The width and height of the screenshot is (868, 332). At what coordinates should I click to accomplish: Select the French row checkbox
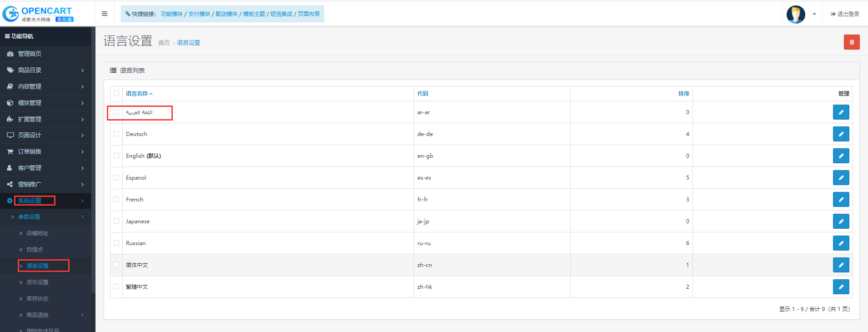click(x=116, y=199)
